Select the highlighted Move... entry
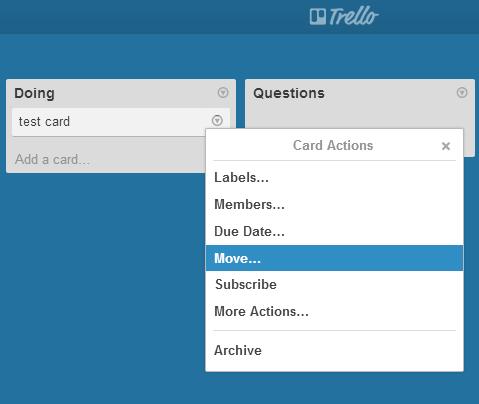This screenshot has height=404, width=479. point(334,258)
